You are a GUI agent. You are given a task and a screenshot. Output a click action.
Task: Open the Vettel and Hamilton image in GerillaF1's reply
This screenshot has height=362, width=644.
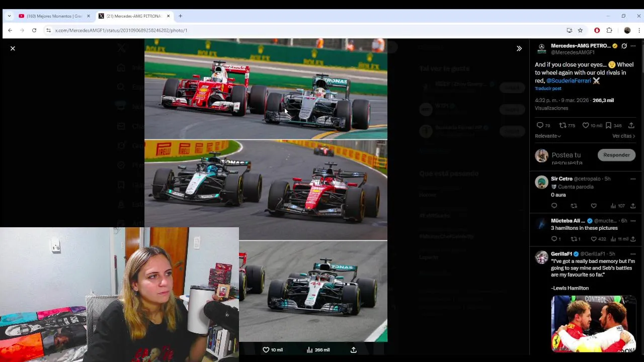(593, 324)
